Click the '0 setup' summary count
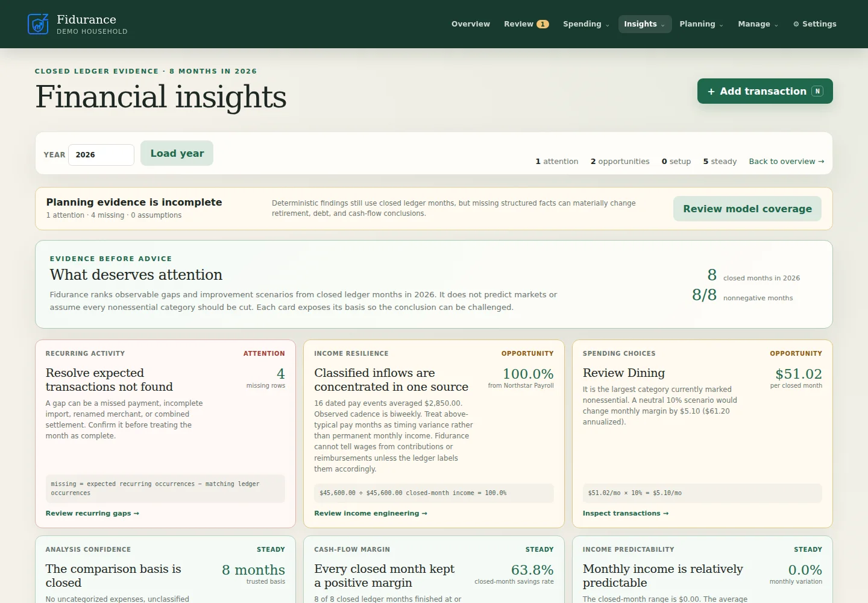The width and height of the screenshot is (868, 603). pos(676,162)
